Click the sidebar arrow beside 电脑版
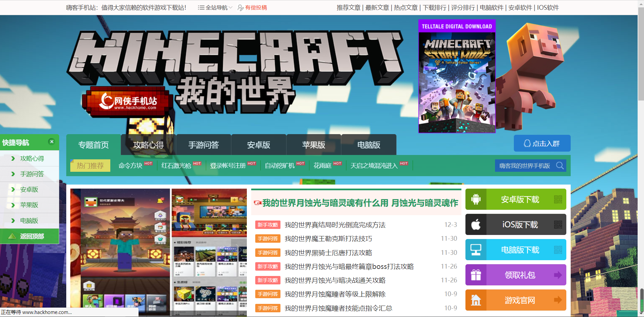The image size is (644, 317). pyautogui.click(x=13, y=221)
